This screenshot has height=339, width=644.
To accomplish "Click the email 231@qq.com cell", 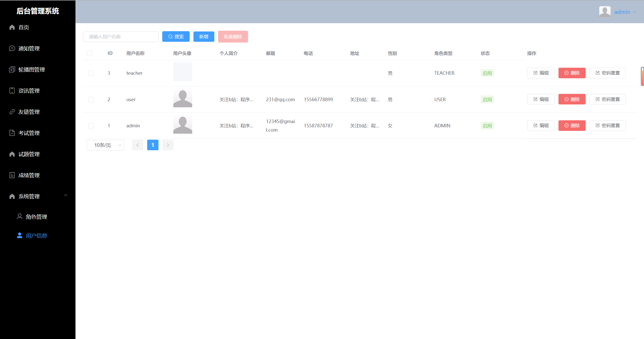I will point(280,99).
